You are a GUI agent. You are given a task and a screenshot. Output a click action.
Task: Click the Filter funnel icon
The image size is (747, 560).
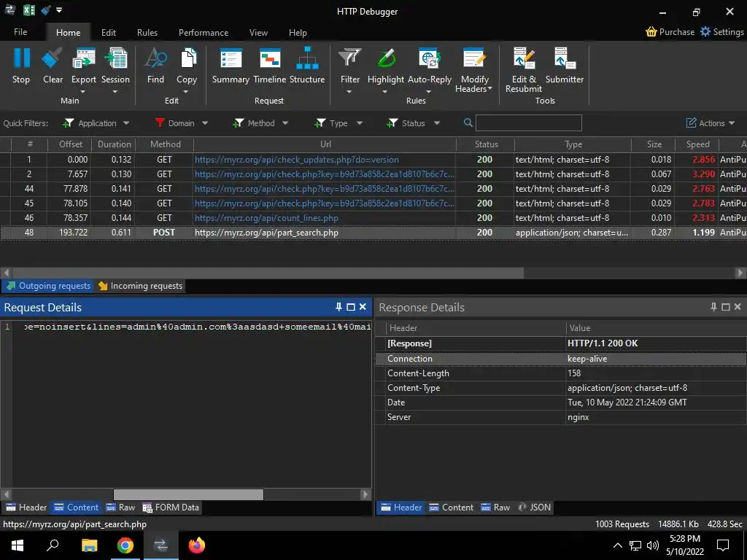click(x=349, y=58)
